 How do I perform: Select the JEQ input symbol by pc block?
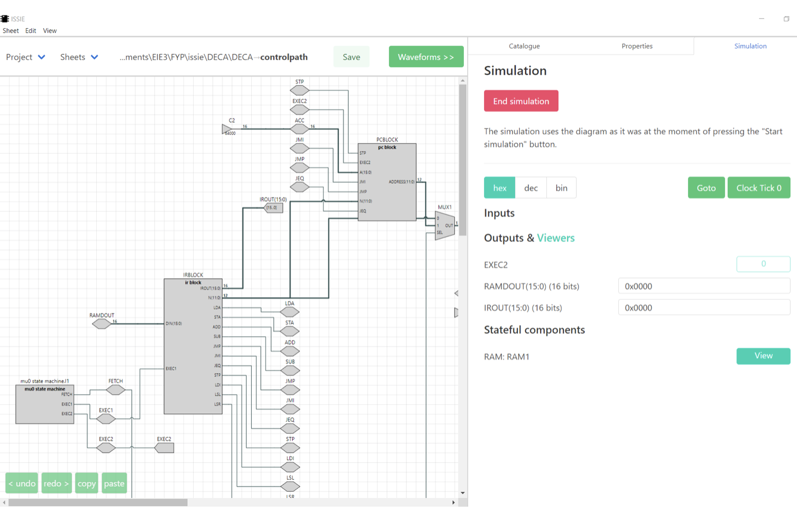300,187
